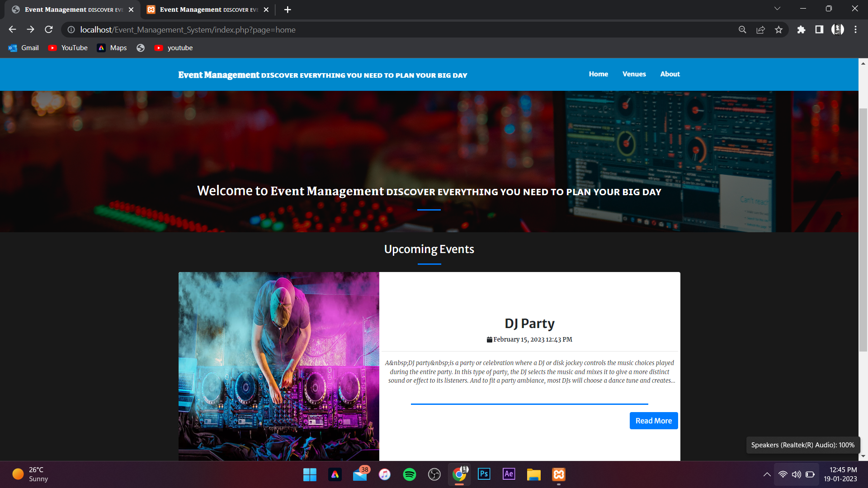Open OBS Studio from the taskbar
The height and width of the screenshot is (488, 868).
(434, 474)
